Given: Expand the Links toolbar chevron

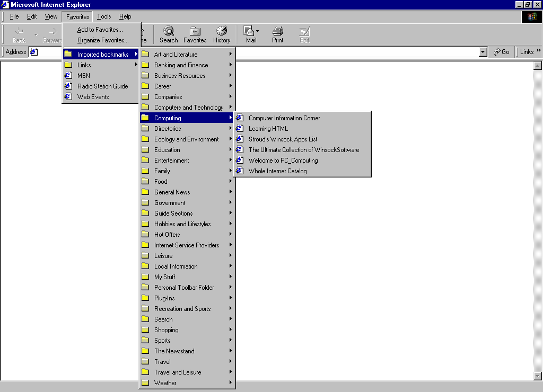Looking at the screenshot, I should coord(539,50).
